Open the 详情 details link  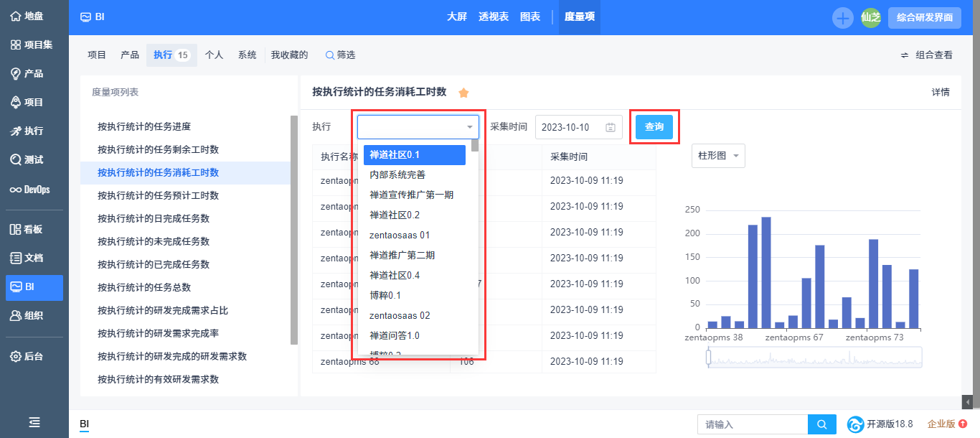pos(941,93)
